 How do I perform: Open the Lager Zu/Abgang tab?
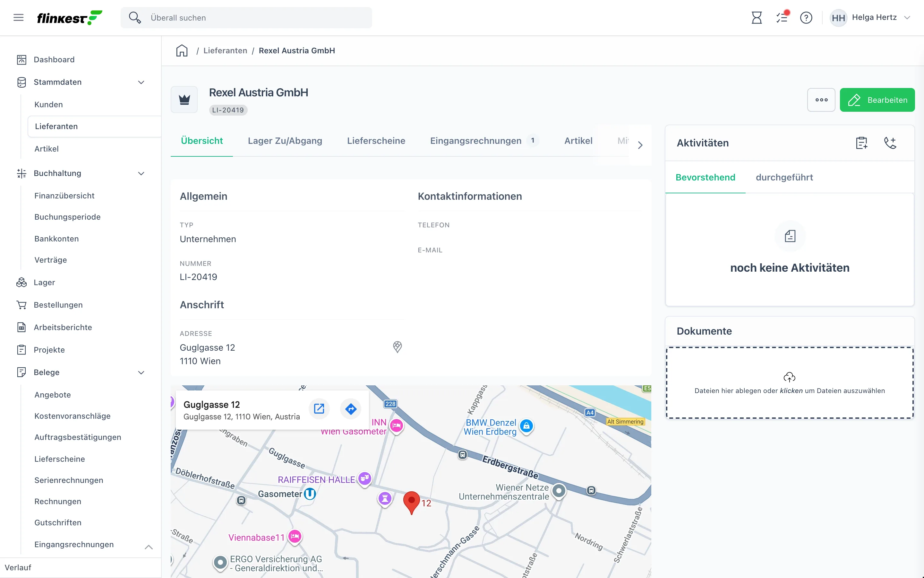[x=285, y=141]
